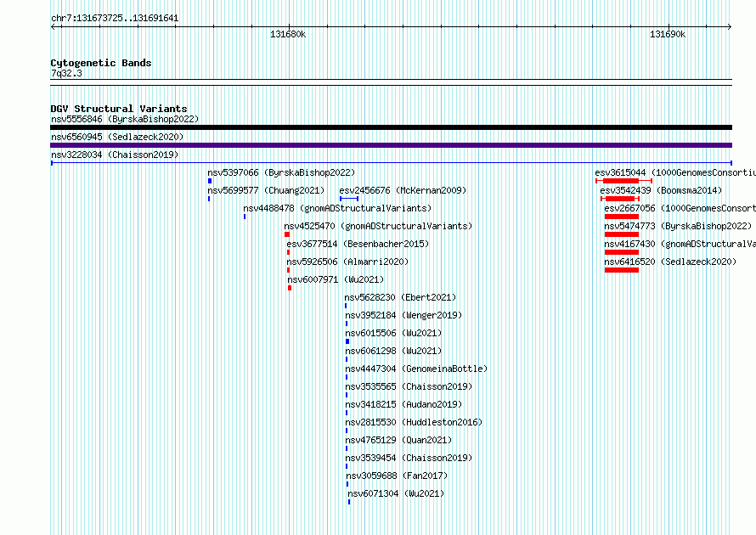Click esv3542439 (Boomsma2014) label
The height and width of the screenshot is (535, 756).
661,190
